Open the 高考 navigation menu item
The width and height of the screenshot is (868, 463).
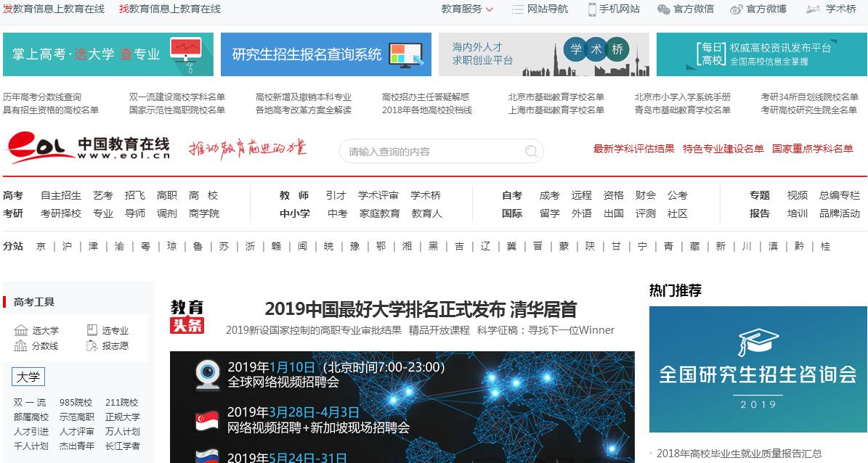coord(13,195)
